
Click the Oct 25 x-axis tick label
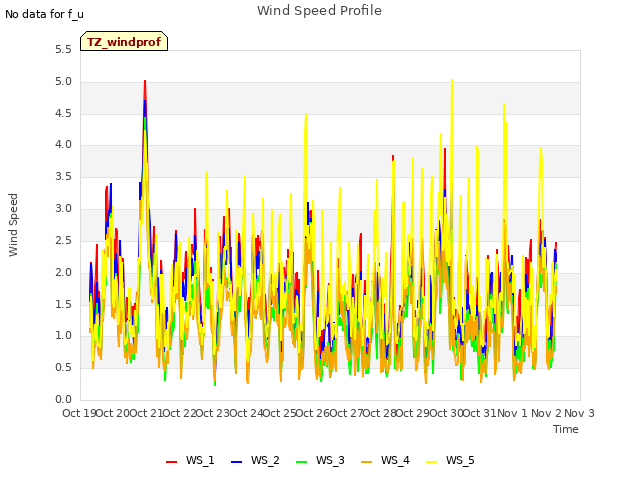(279, 413)
